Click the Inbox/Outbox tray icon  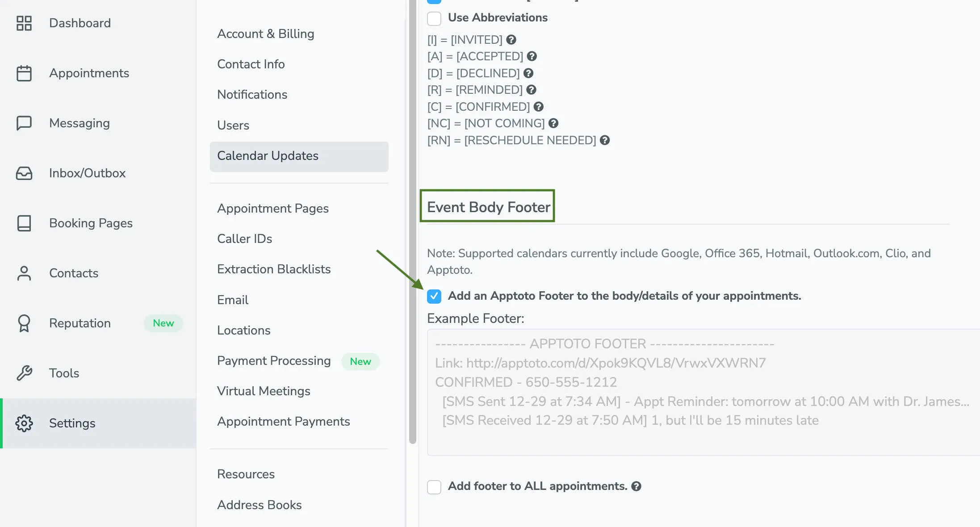click(x=24, y=173)
